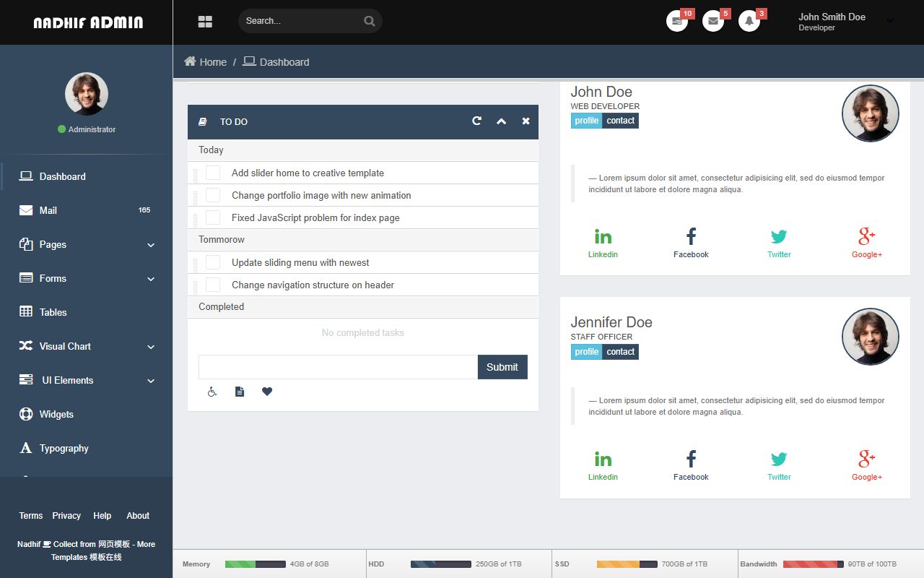Click Jennifer Doe's contact button
Screen dimensions: 924x578
[x=621, y=352]
